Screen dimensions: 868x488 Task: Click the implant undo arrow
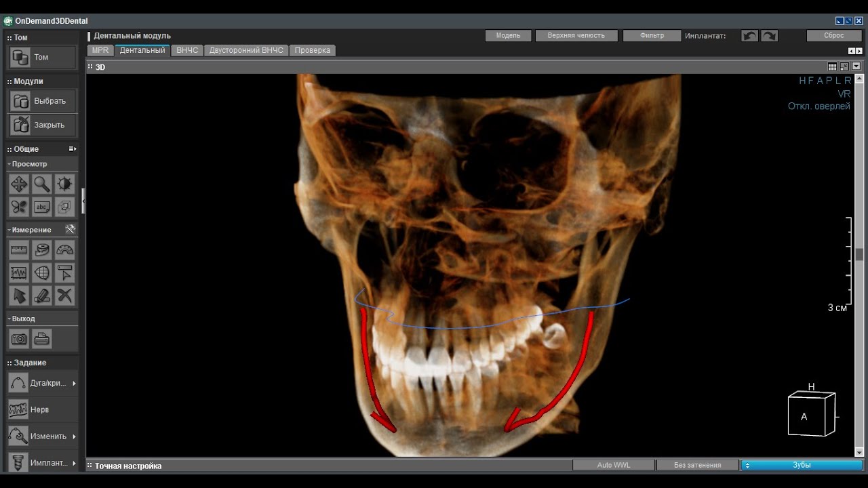click(749, 36)
